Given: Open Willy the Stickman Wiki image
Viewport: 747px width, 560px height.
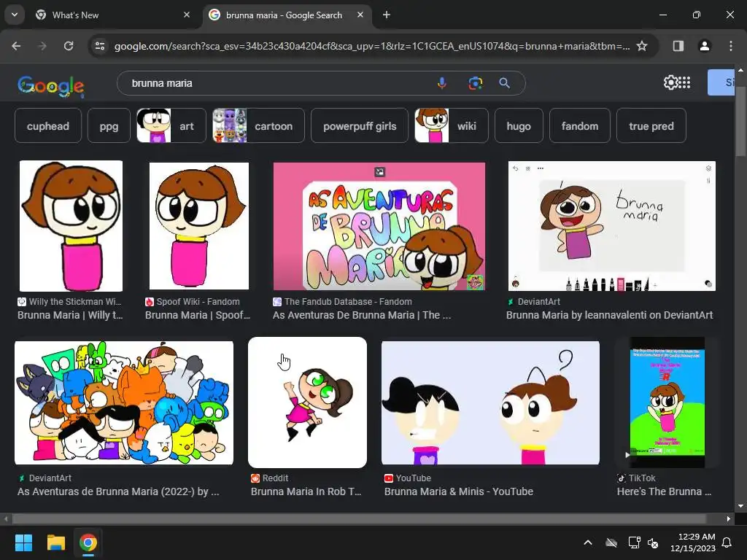Looking at the screenshot, I should pos(71,226).
